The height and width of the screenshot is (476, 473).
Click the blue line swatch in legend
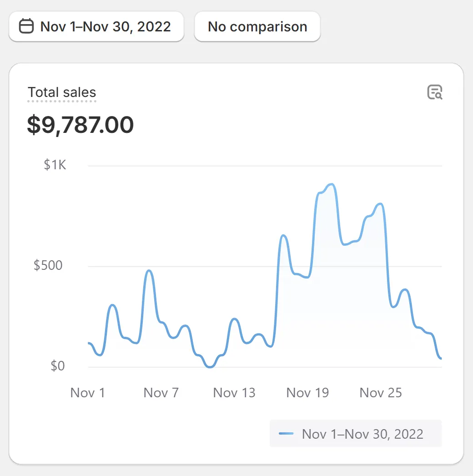[x=286, y=433]
